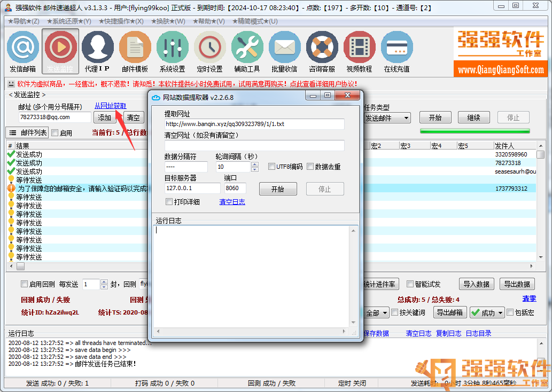
Task: Click the 导出邮箱 button
Action: pyautogui.click(x=449, y=312)
